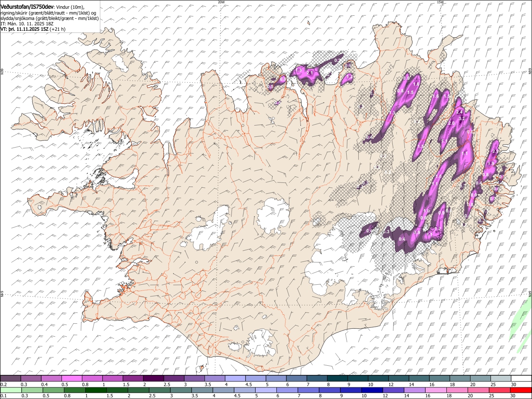Click the white top-row swatch after 30
This screenshot has height=399, width=532.
click(x=520, y=378)
